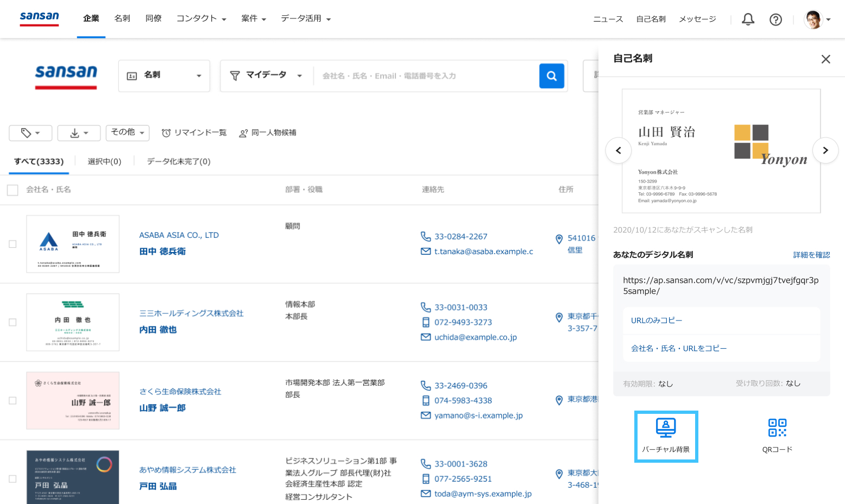The image size is (845, 504).
Task: Open the 名刺 search type dropdown
Action: pyautogui.click(x=164, y=76)
